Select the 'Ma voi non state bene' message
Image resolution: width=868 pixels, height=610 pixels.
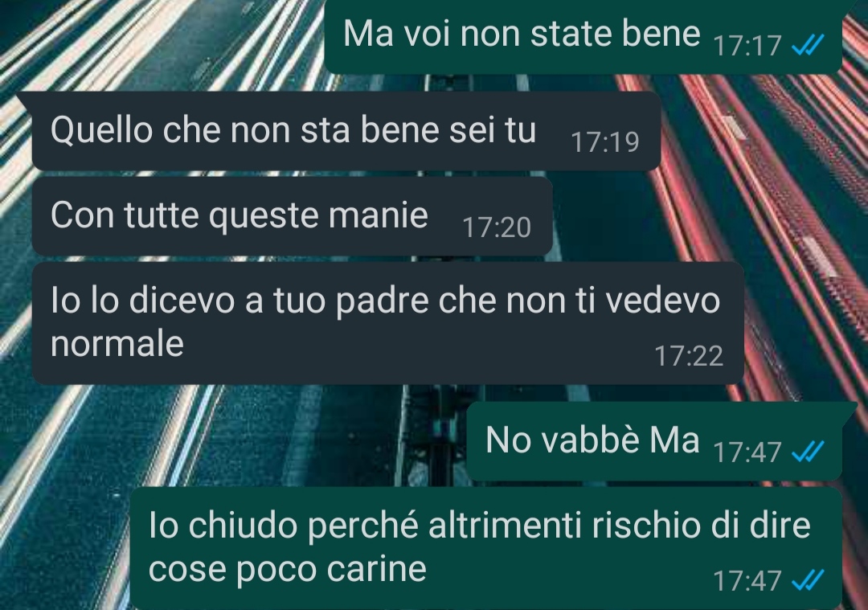583,36
